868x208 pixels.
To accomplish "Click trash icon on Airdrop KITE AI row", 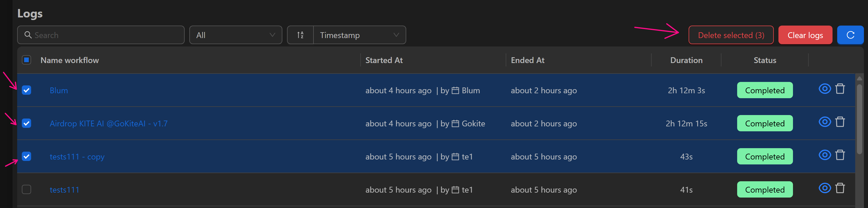I will (x=840, y=122).
